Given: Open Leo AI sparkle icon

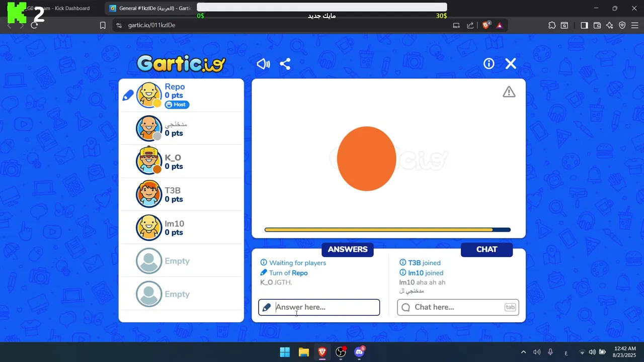Looking at the screenshot, I should pyautogui.click(x=610, y=25).
